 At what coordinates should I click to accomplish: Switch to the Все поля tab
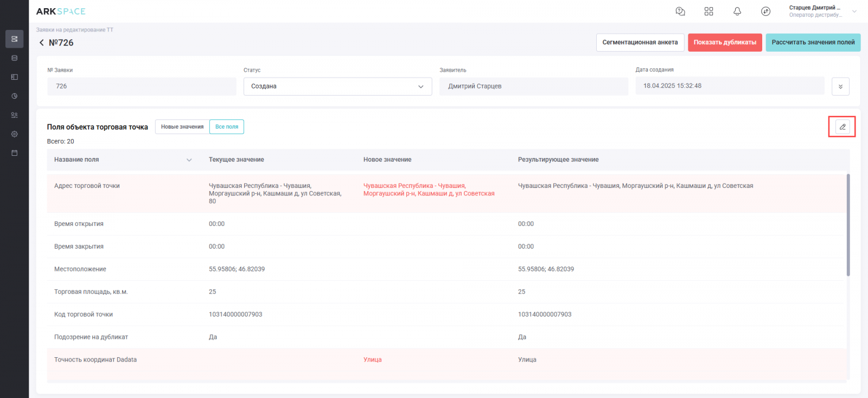point(227,127)
